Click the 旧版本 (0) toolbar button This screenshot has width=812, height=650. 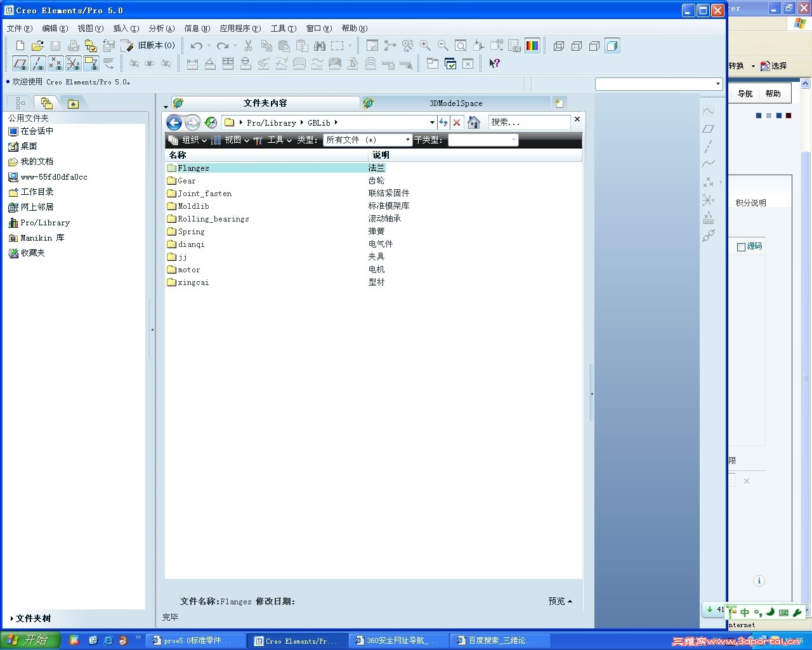click(148, 46)
